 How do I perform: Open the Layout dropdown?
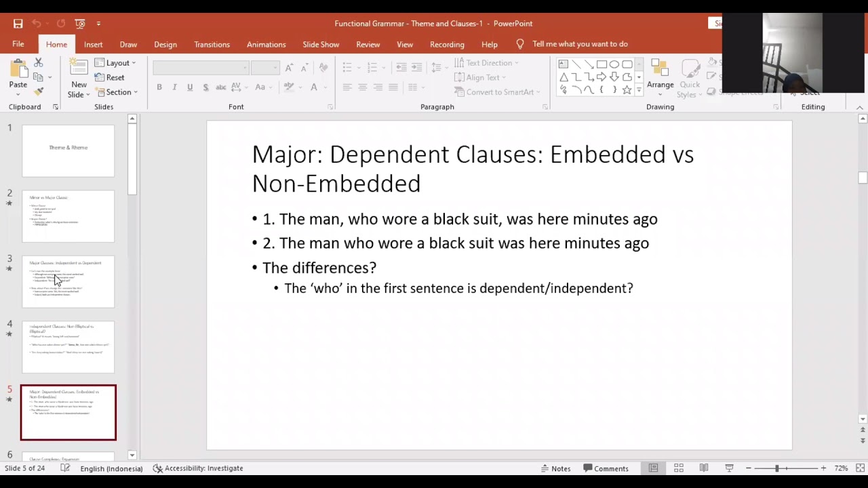point(116,63)
